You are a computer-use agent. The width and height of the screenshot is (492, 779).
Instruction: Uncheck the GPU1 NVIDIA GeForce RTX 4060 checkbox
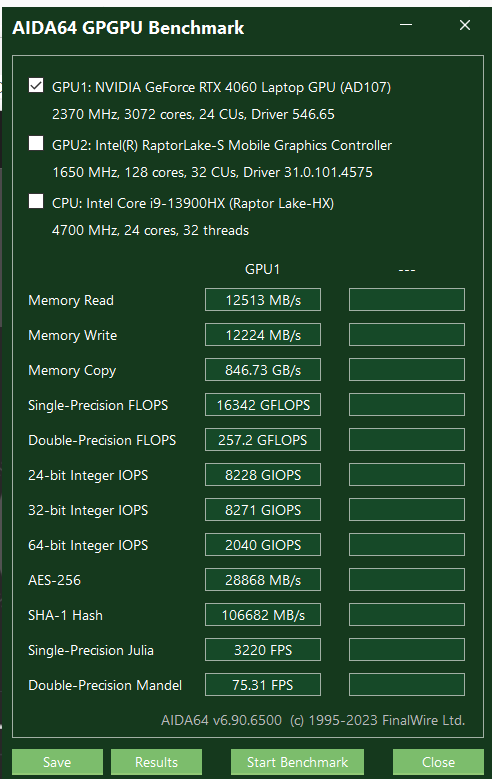(36, 85)
